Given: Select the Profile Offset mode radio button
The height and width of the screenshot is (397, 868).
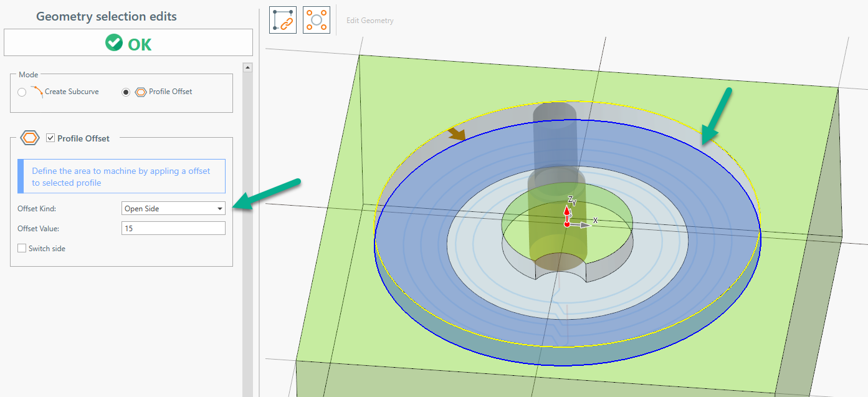Looking at the screenshot, I should [126, 92].
